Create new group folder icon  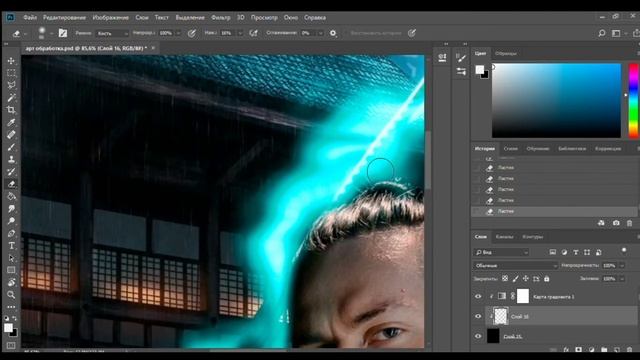(604, 350)
